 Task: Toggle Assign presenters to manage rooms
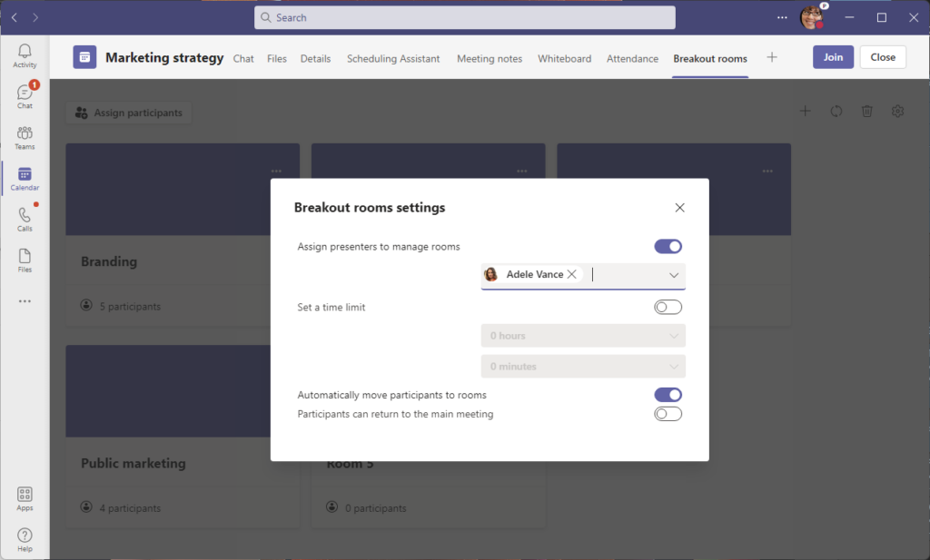[x=668, y=247]
